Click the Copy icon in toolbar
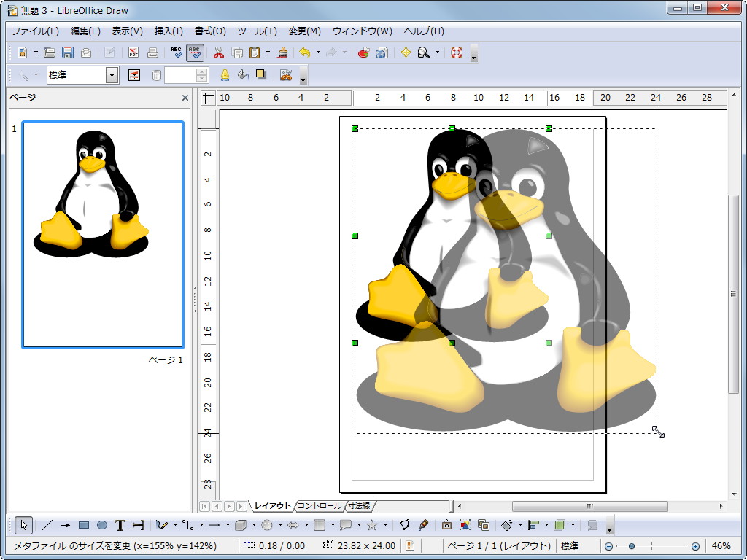 click(x=237, y=52)
